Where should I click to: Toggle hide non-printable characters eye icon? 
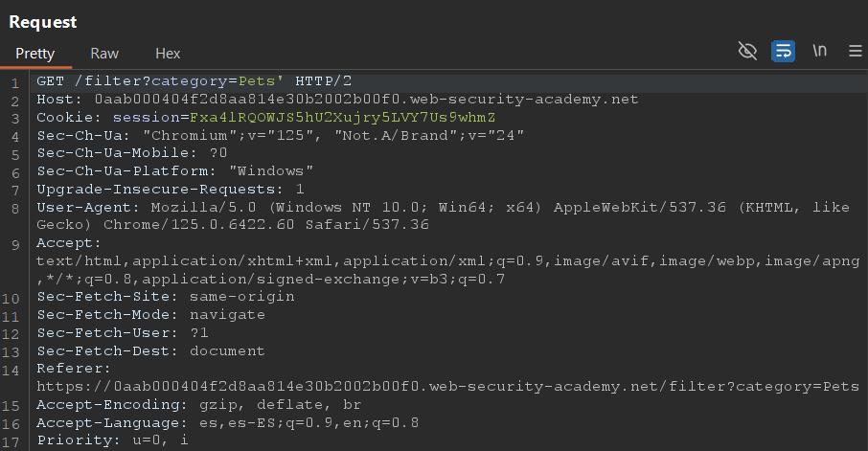point(747,52)
